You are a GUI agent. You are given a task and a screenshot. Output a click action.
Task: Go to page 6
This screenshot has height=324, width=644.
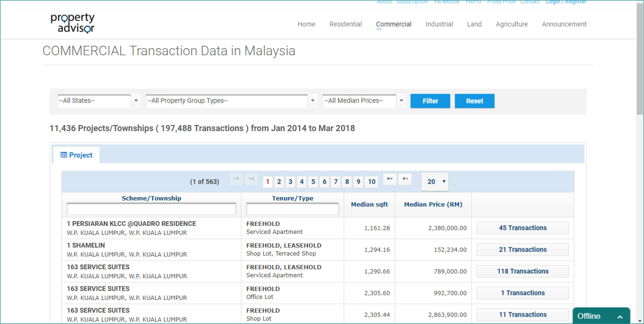tap(324, 182)
